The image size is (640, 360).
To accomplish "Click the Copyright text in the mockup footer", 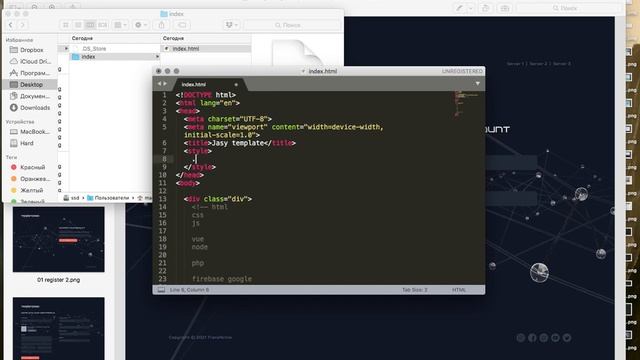I will click(x=200, y=337).
